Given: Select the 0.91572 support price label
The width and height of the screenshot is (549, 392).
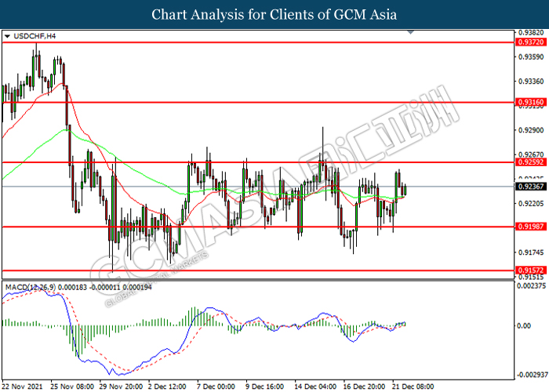Looking at the screenshot, I should tap(530, 270).
